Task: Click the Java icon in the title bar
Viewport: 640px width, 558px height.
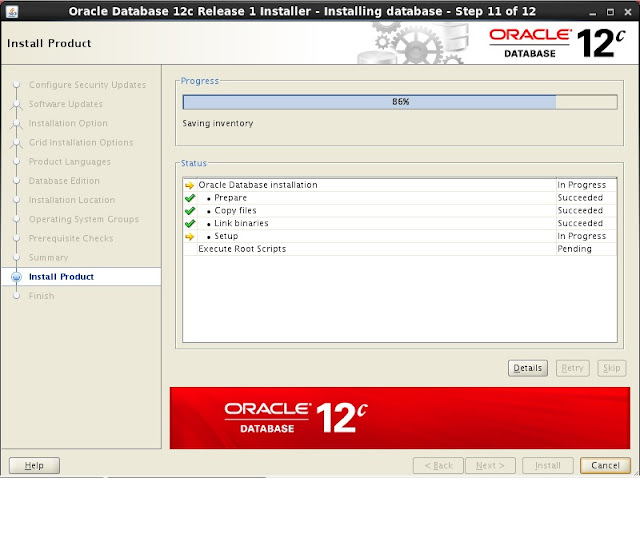Action: pos(12,11)
